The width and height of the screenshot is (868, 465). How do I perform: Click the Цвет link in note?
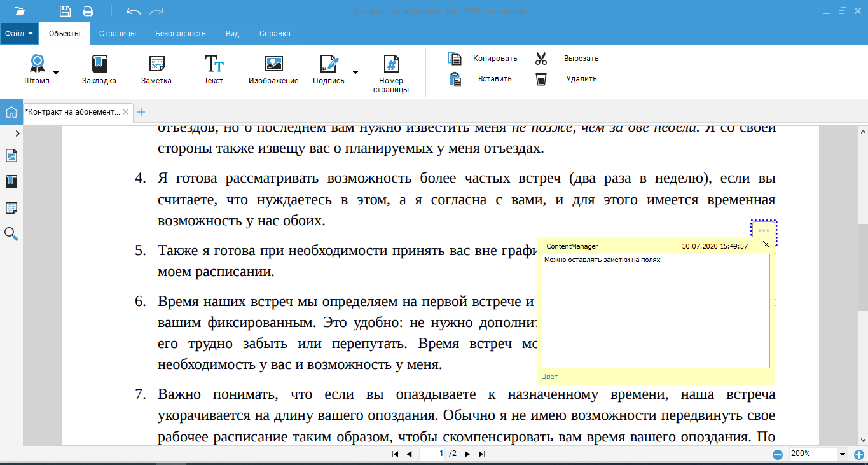pos(549,377)
